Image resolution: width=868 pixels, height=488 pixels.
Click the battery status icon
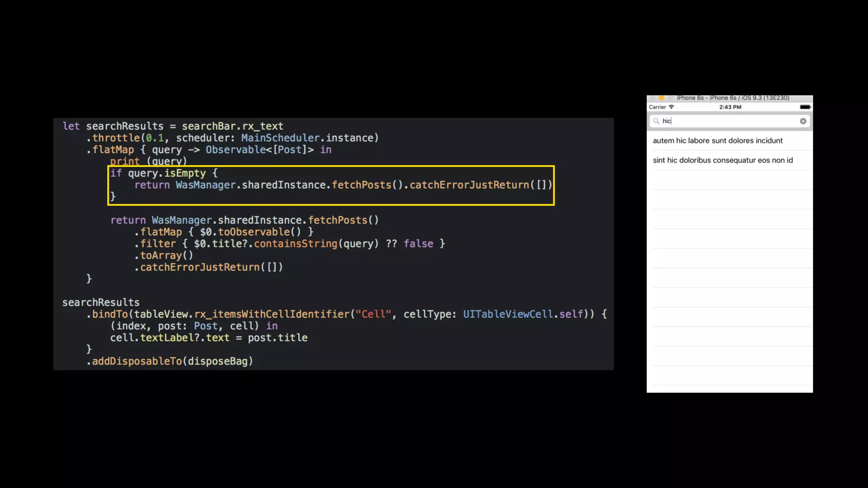pos(805,107)
